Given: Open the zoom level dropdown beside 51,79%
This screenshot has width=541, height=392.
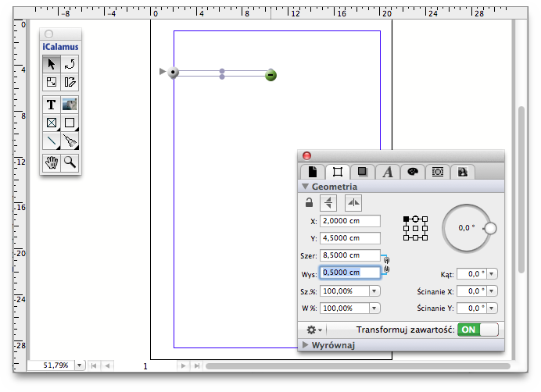Looking at the screenshot, I should (x=80, y=365).
